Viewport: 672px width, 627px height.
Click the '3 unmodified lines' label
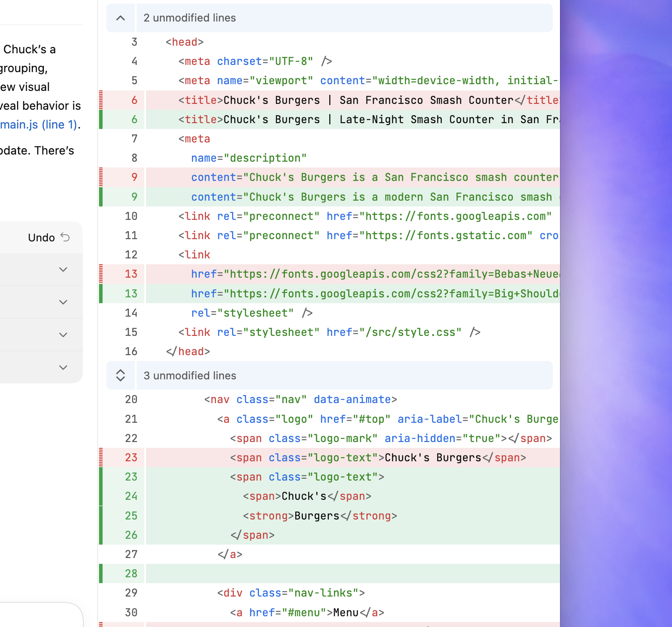pos(190,375)
